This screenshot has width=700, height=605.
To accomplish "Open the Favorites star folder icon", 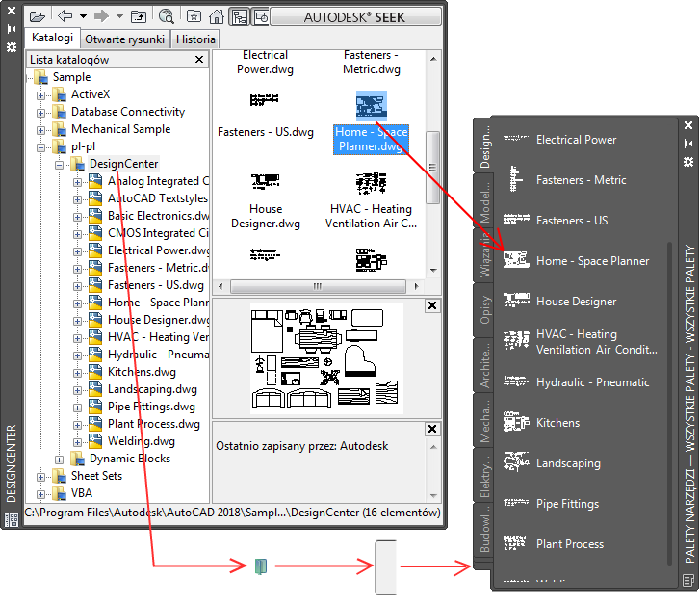I will pyautogui.click(x=194, y=16).
